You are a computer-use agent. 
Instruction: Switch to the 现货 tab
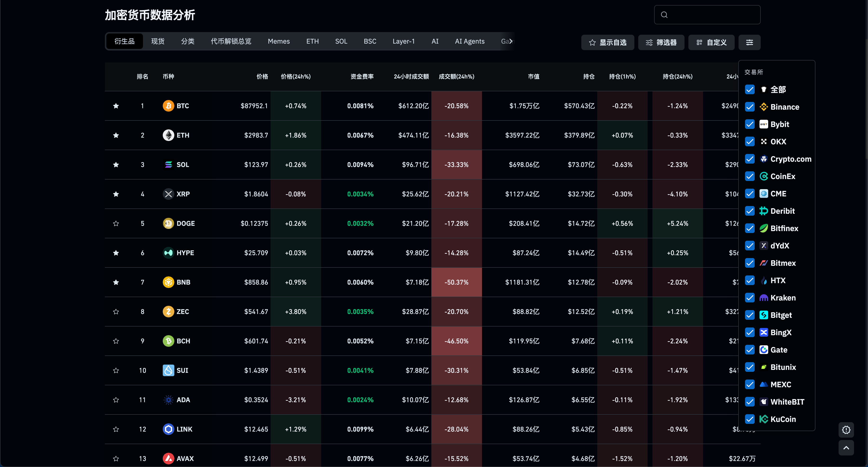tap(158, 41)
